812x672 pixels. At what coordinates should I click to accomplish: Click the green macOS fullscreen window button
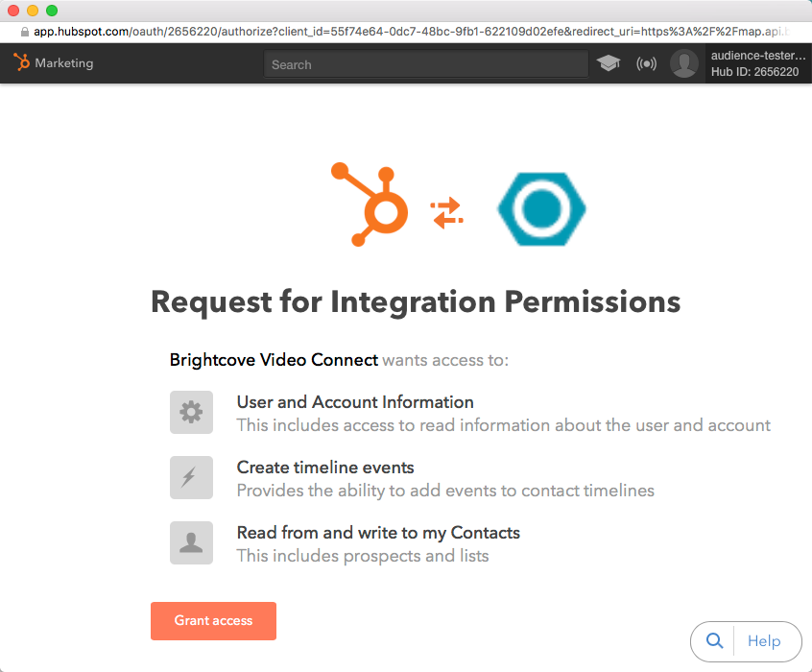point(52,11)
